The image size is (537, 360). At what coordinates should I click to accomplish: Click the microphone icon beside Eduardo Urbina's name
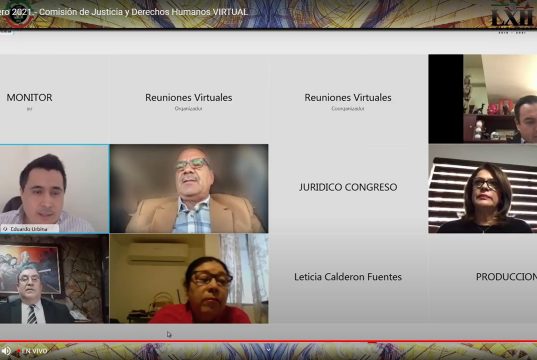pyautogui.click(x=5, y=229)
